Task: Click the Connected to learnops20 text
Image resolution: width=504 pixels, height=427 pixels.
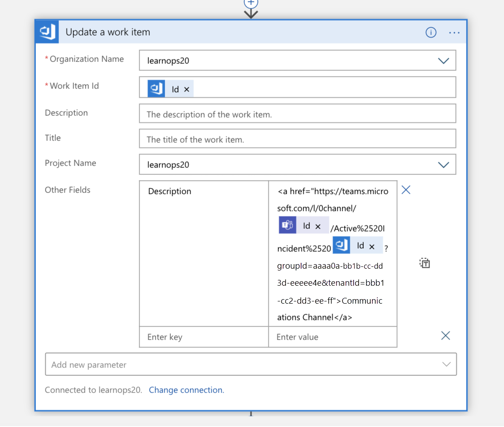Action: pyautogui.click(x=93, y=390)
